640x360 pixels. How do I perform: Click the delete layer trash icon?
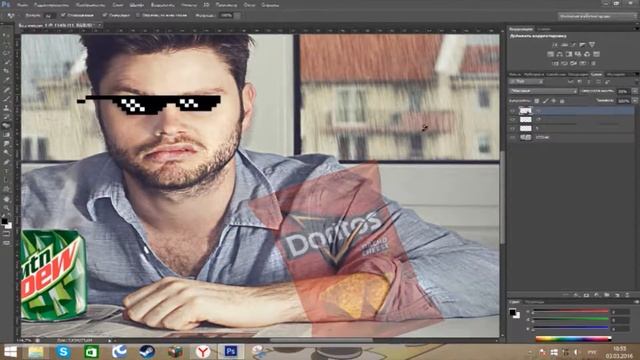627,295
